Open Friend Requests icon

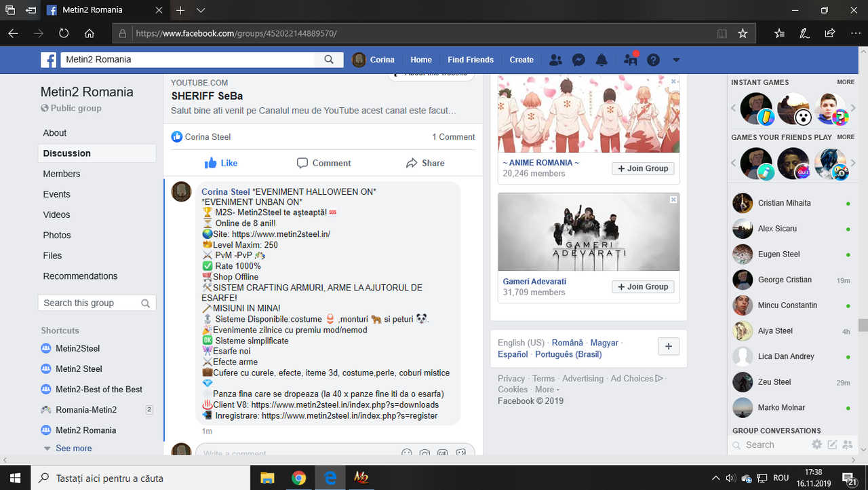tap(555, 60)
